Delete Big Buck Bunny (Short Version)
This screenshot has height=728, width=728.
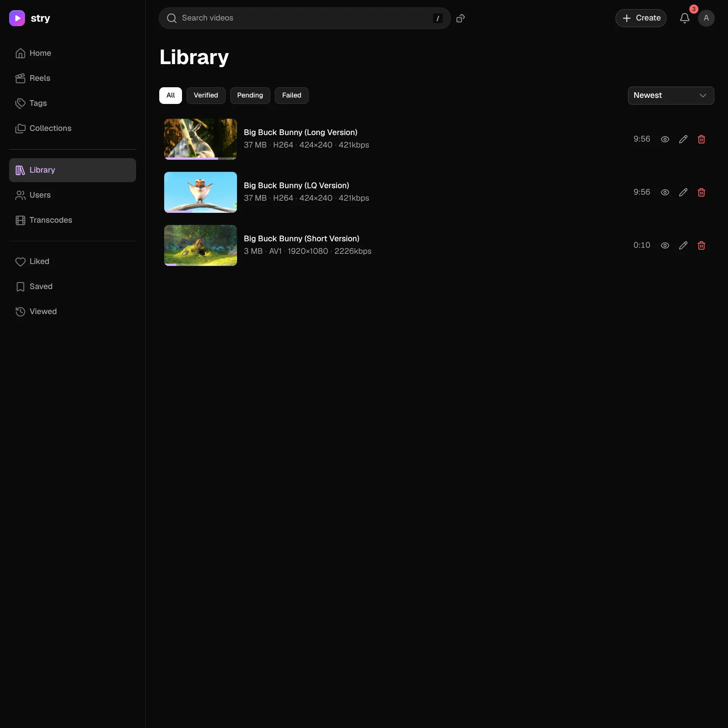pyautogui.click(x=701, y=245)
